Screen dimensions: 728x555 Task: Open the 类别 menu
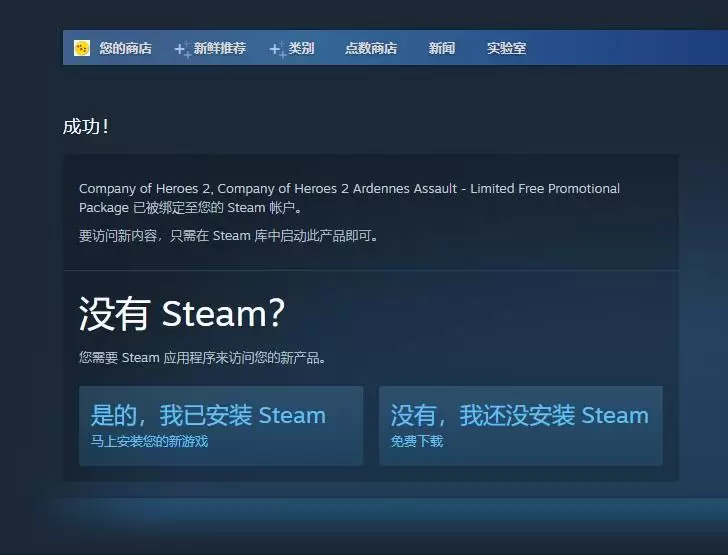301,48
